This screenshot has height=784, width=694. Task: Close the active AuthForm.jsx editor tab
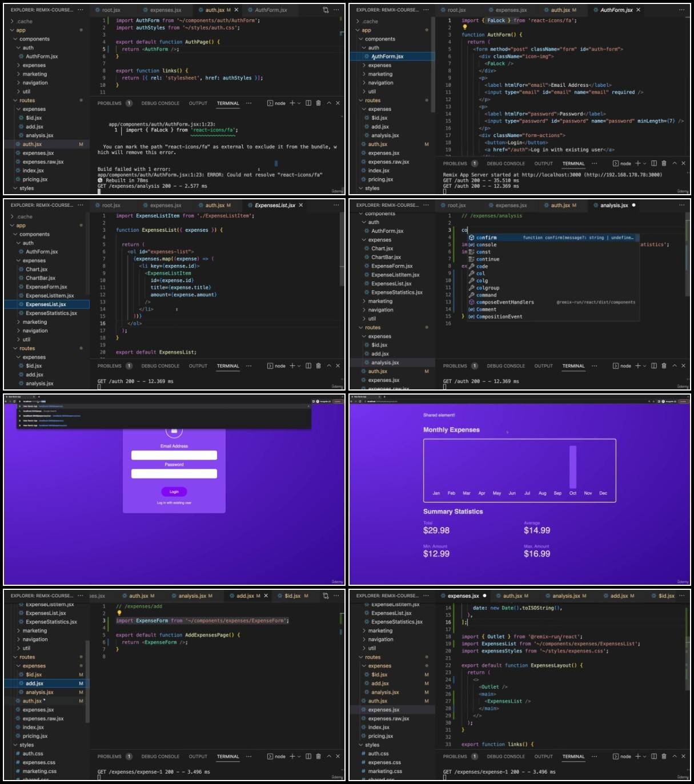click(x=638, y=10)
